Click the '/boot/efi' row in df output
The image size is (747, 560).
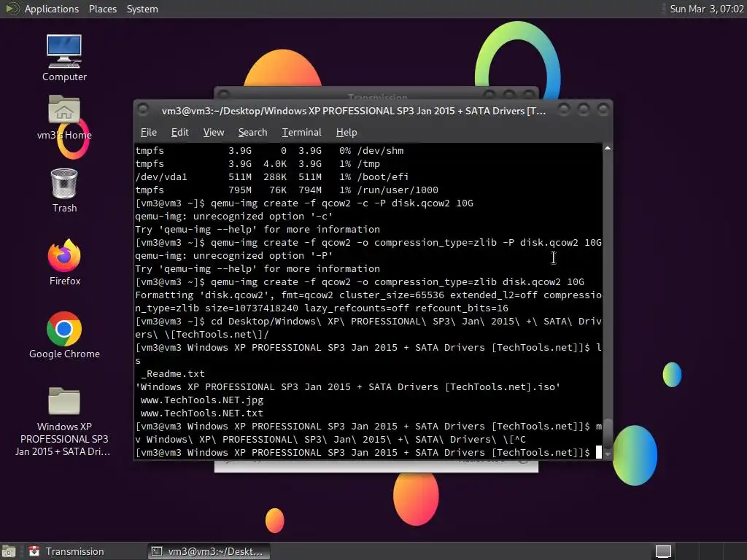click(272, 176)
